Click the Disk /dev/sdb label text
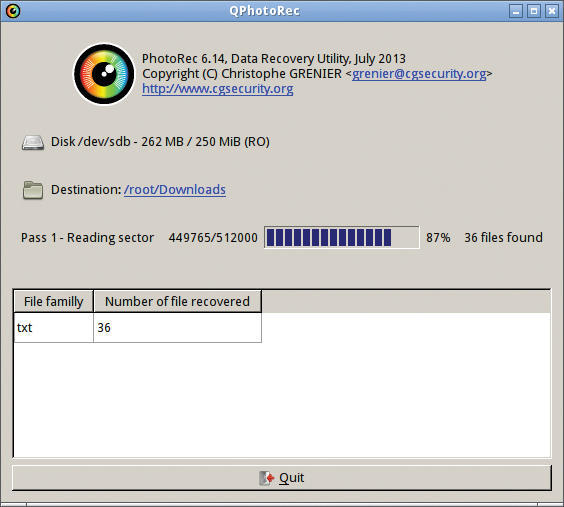Viewport: 564px width, 507px height. pyautogui.click(x=160, y=142)
